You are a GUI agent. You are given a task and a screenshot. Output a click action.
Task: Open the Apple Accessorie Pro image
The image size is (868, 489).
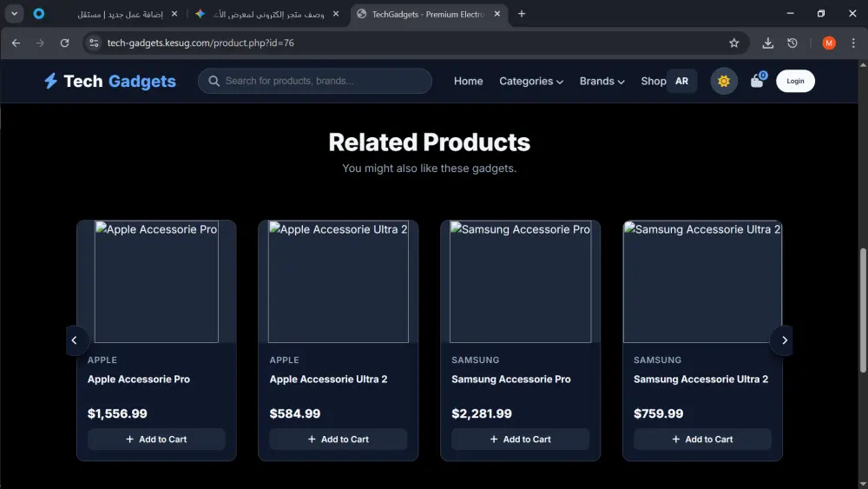click(x=156, y=281)
